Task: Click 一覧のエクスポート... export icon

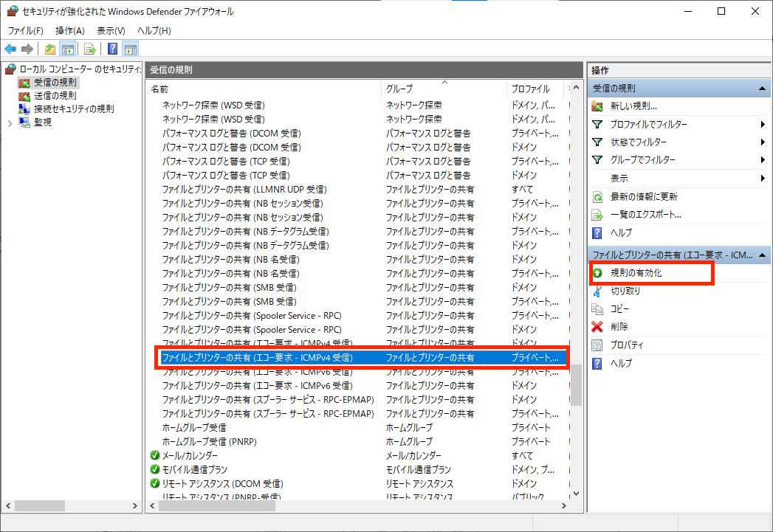Action: pyautogui.click(x=597, y=215)
